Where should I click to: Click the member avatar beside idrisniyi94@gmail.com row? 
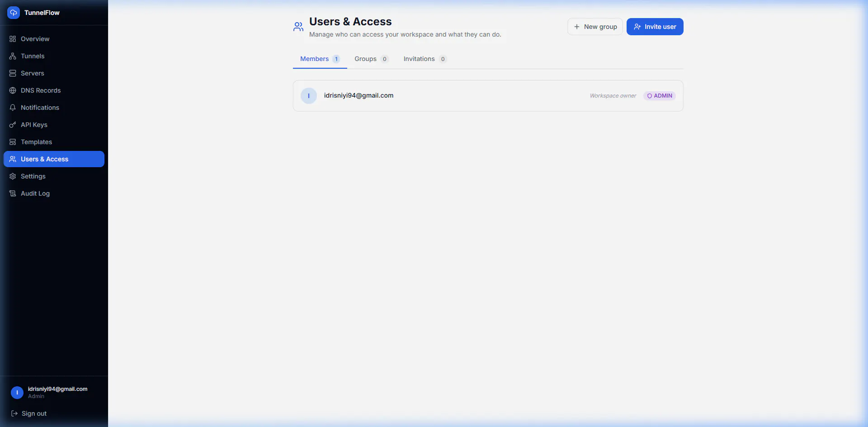309,96
